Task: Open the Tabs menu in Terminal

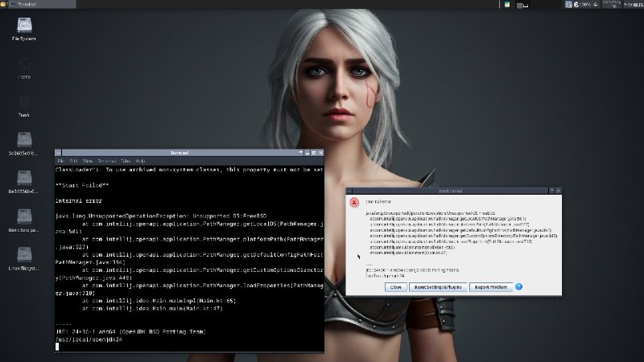Action: pos(126,162)
